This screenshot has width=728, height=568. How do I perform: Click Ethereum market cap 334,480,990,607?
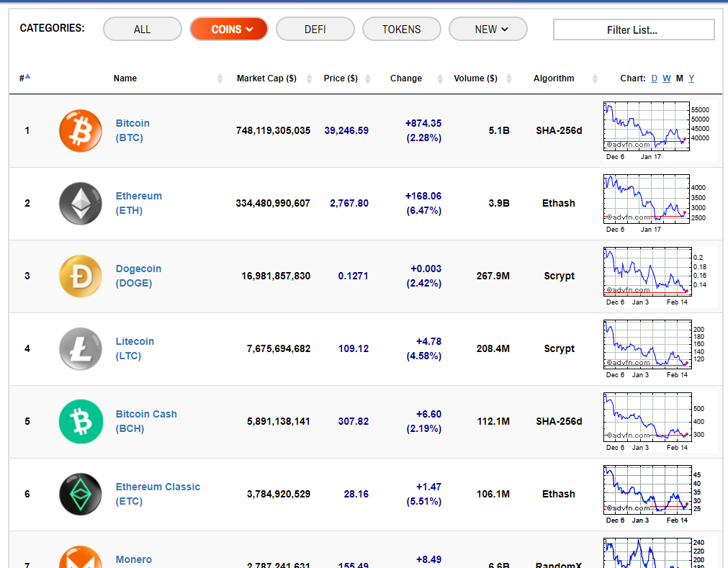coord(273,203)
